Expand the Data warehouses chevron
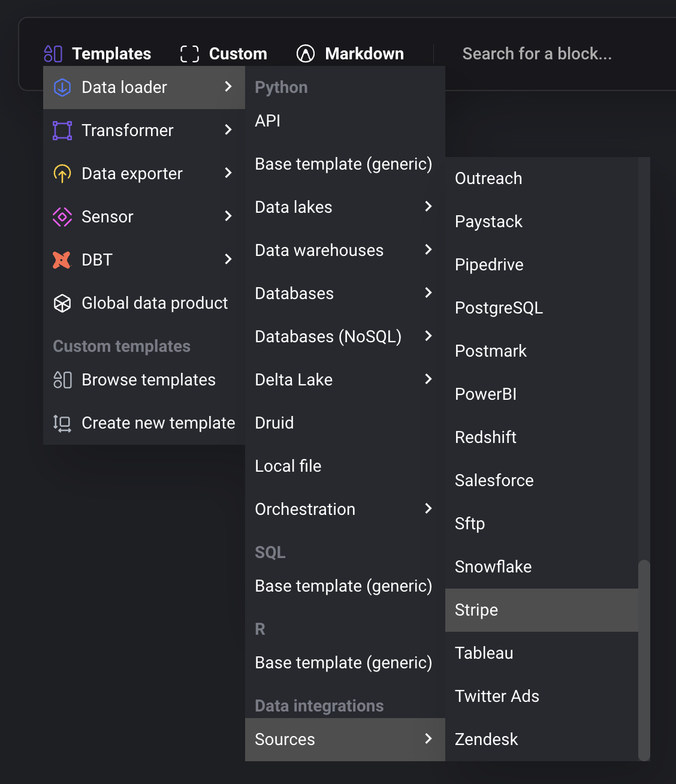 (x=428, y=250)
